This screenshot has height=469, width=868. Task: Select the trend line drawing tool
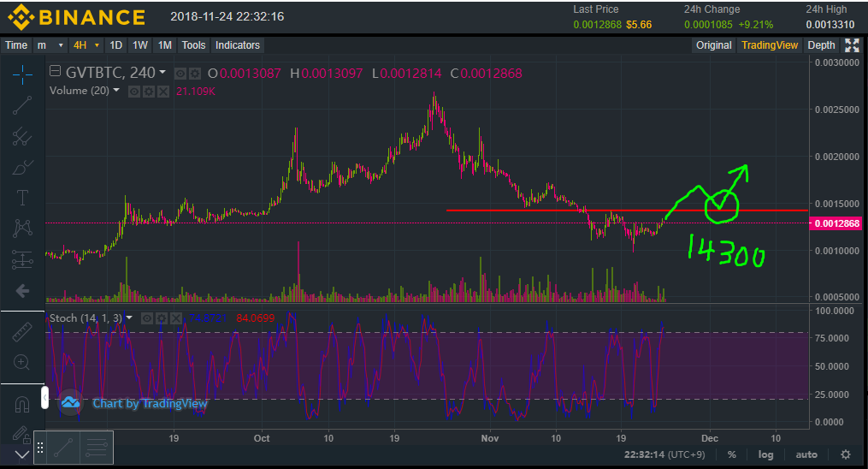(22, 104)
